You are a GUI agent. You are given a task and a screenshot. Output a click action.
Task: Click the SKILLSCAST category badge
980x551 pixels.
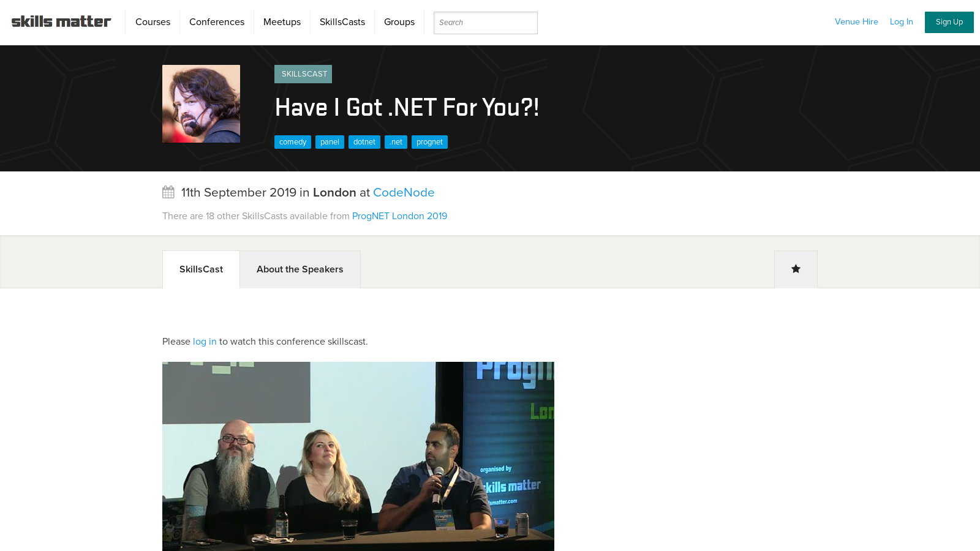(303, 74)
